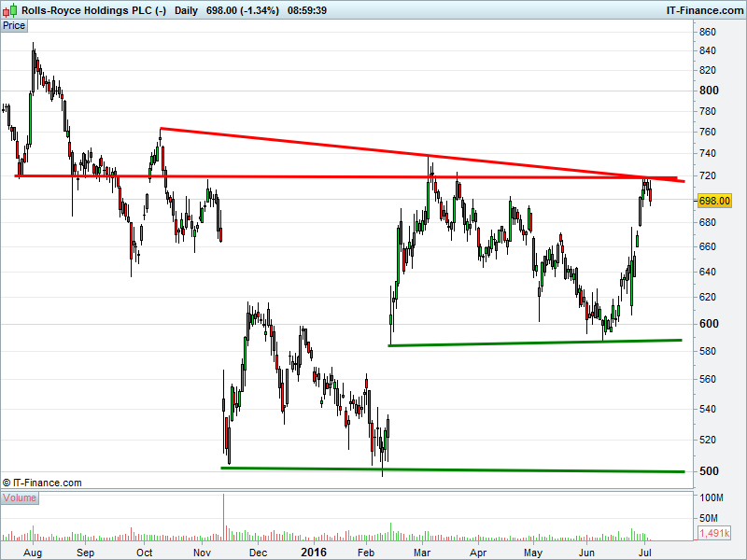This screenshot has height=560, width=747.
Task: Open the Volume panel label
Action: tap(20, 498)
